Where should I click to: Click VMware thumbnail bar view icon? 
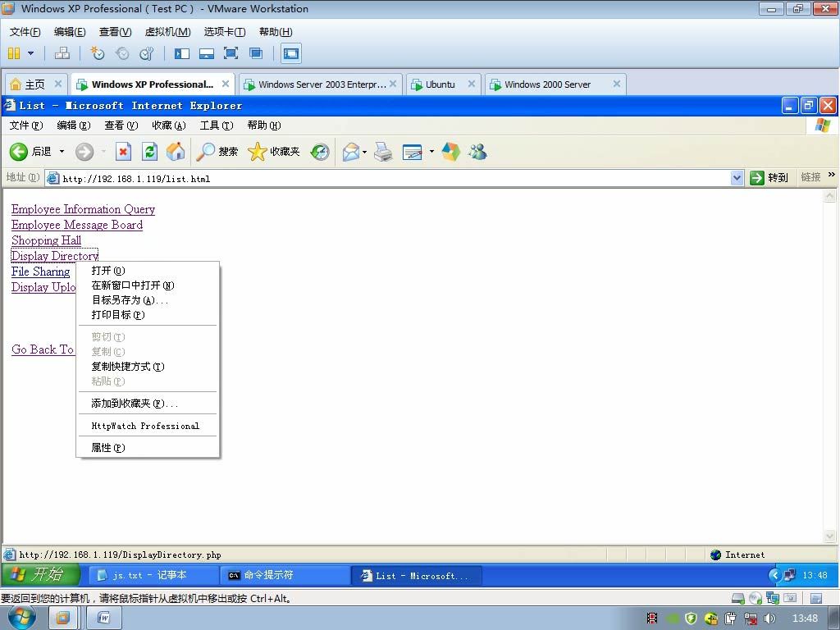206,53
